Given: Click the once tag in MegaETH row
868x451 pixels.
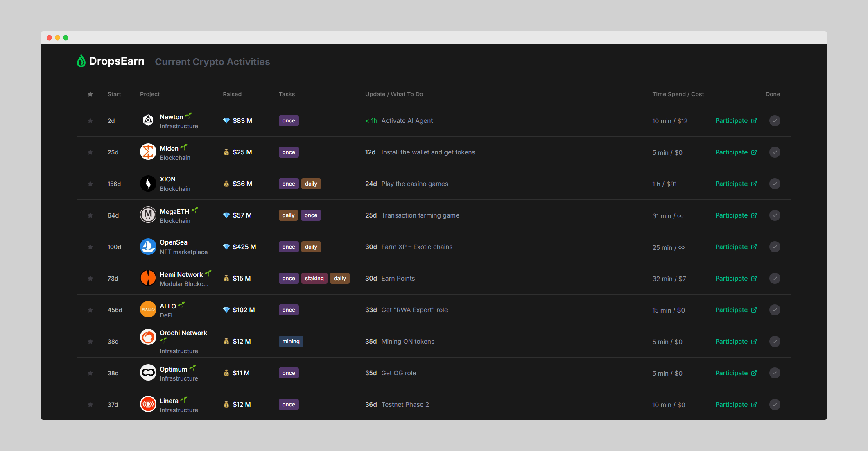Looking at the screenshot, I should pyautogui.click(x=311, y=215).
